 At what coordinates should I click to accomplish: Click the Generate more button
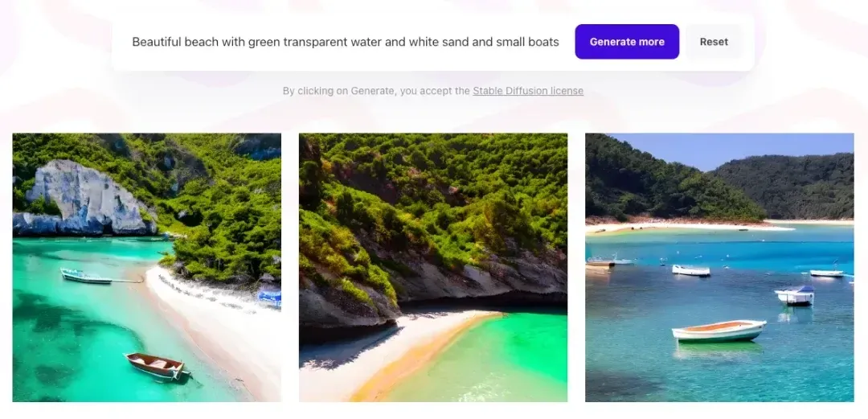point(627,42)
